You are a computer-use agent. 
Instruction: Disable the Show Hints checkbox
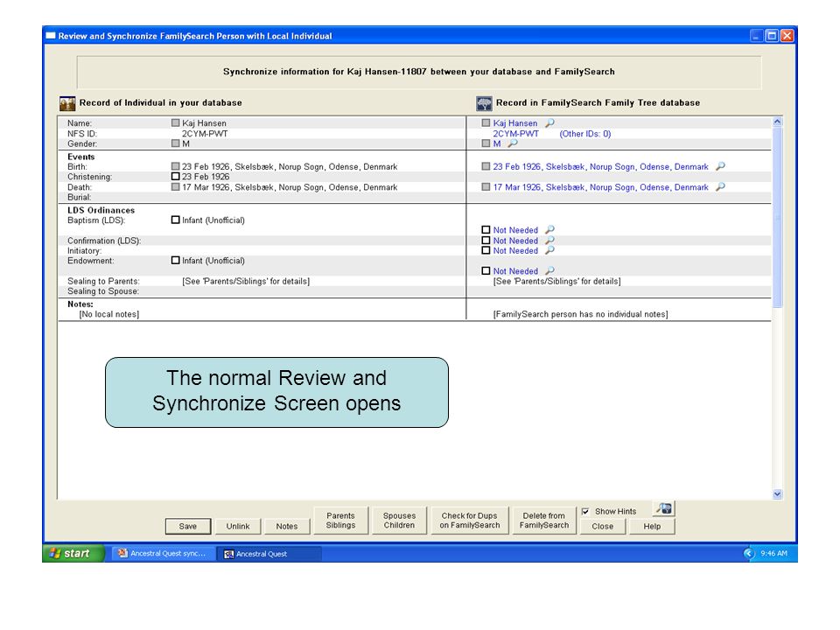[585, 512]
